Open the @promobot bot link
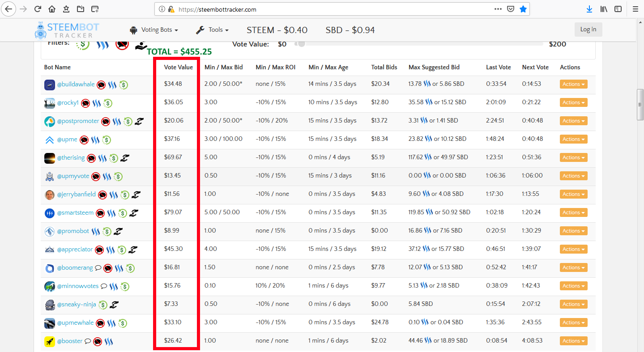The height and width of the screenshot is (352, 644). coord(73,231)
